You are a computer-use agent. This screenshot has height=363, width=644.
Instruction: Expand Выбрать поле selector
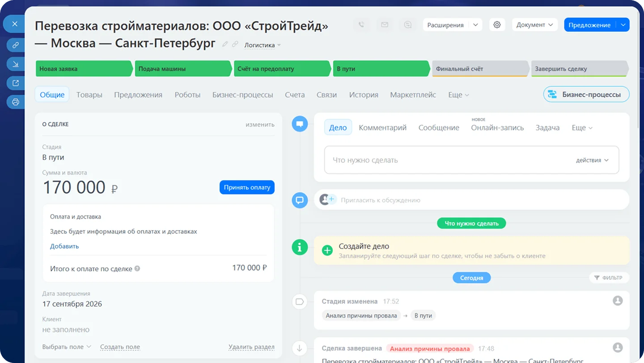67,347
